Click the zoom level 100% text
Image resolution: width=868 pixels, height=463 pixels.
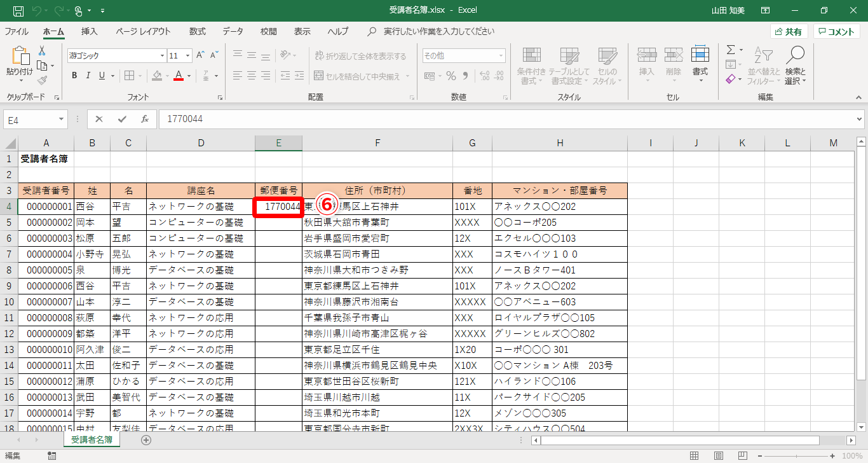click(x=851, y=456)
